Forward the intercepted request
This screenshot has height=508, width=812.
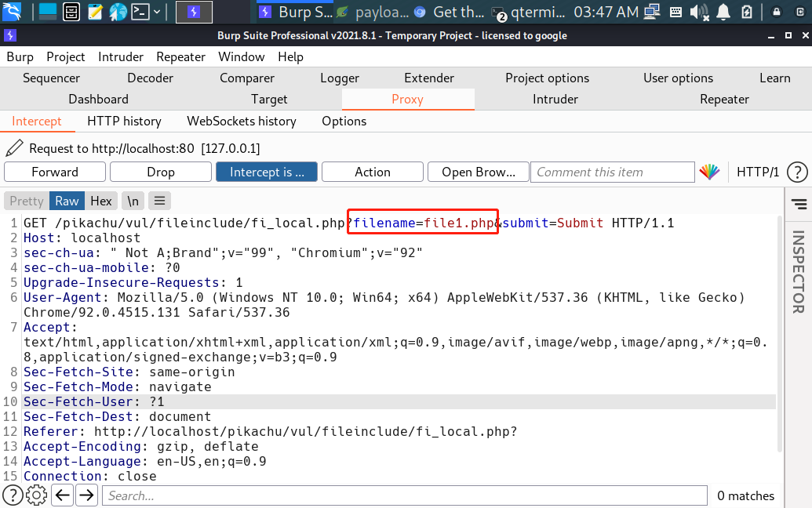[x=55, y=172]
